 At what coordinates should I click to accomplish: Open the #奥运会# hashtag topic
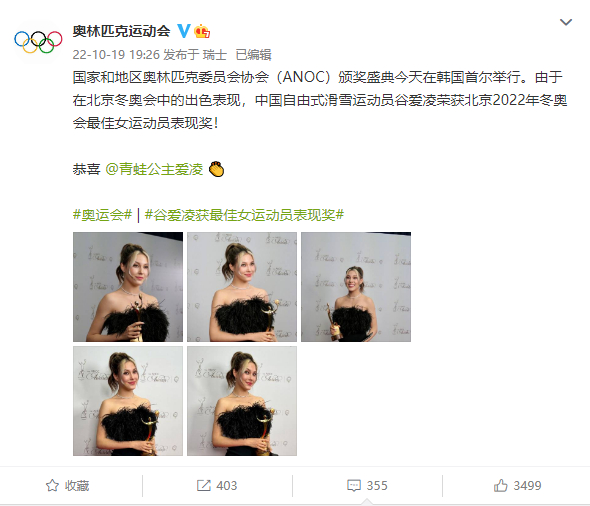click(102, 215)
